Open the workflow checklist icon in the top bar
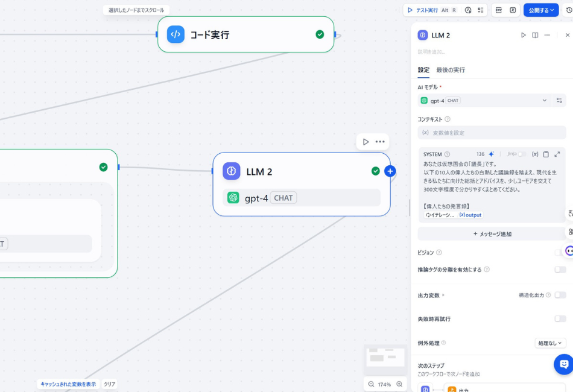 click(x=481, y=10)
